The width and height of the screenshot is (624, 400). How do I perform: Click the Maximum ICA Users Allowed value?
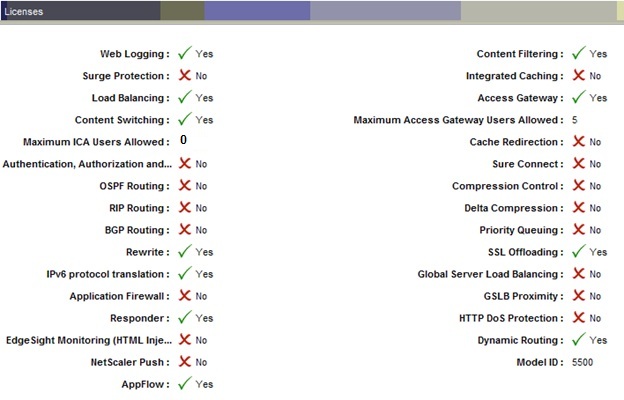tap(184, 141)
